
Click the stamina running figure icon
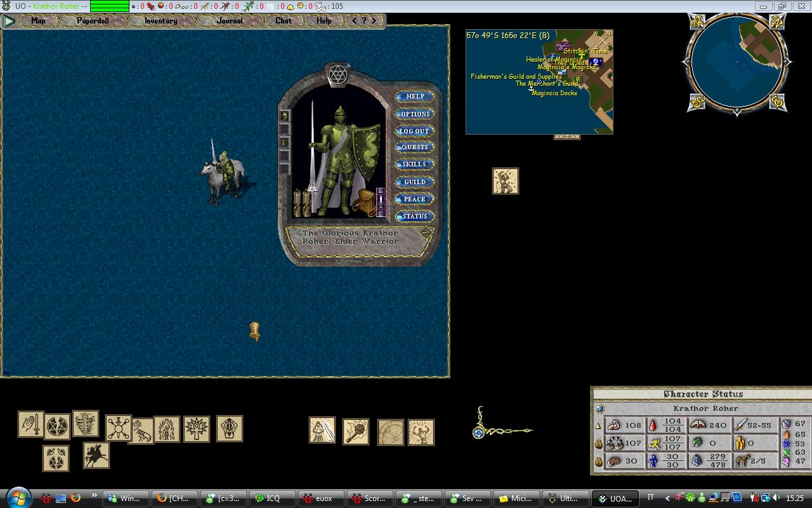[x=654, y=443]
